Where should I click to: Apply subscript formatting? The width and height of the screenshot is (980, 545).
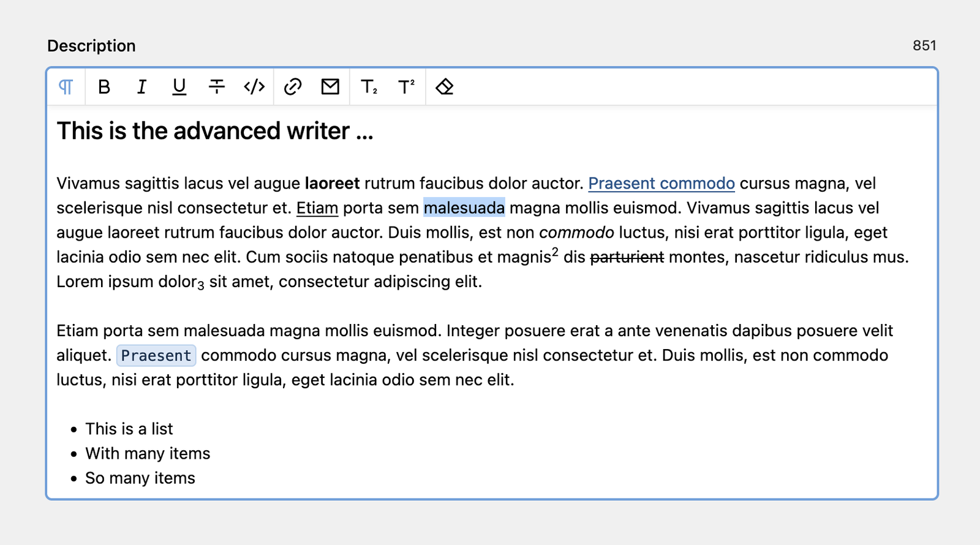369,87
